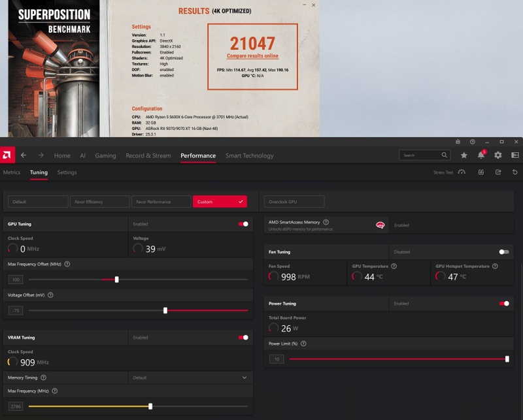The width and height of the screenshot is (523, 420).
Task: Click the VRAM Max Frequency slider handle
Action: click(150, 406)
